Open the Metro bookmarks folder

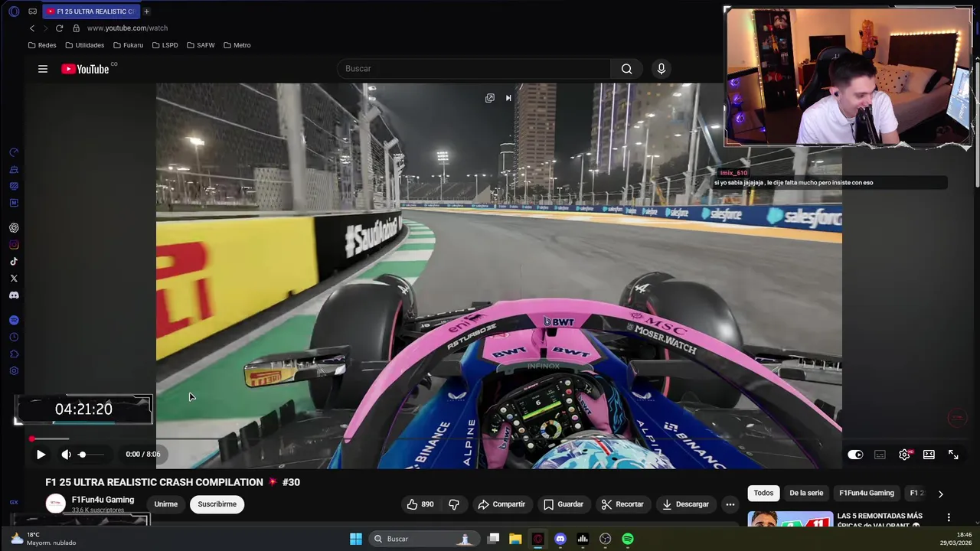[237, 45]
